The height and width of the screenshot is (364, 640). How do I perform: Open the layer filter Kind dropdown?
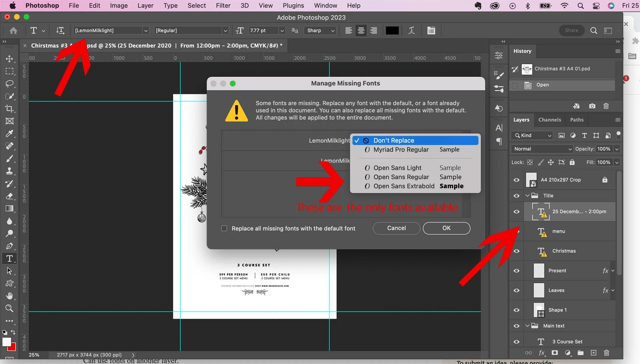(532, 135)
